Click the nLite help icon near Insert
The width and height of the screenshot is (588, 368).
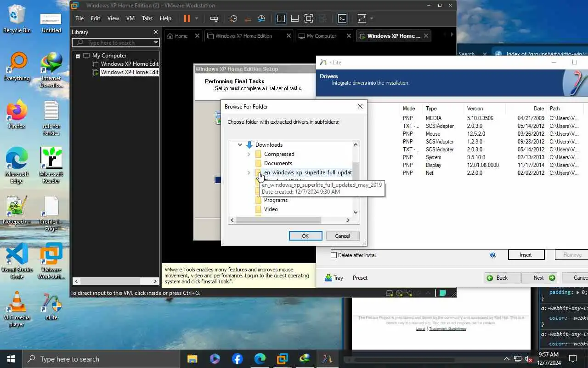point(493,255)
